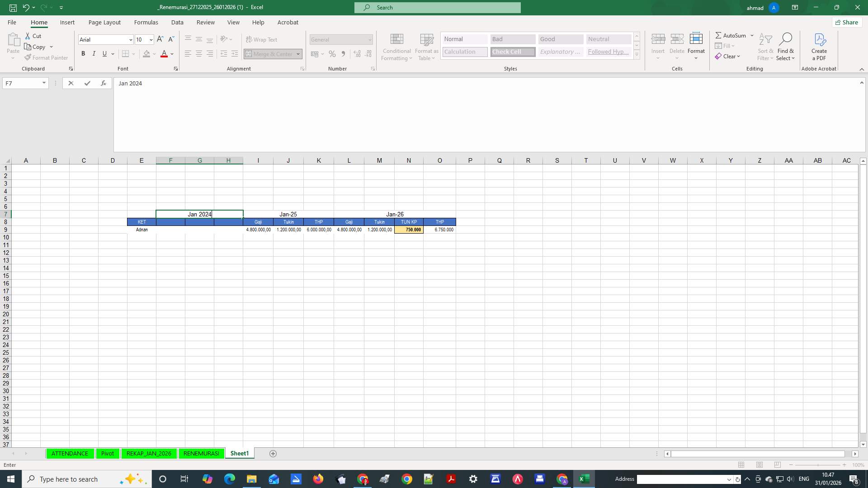Switch to the Formulas ribbon tab
Screen dimensions: 868x488
click(x=146, y=22)
